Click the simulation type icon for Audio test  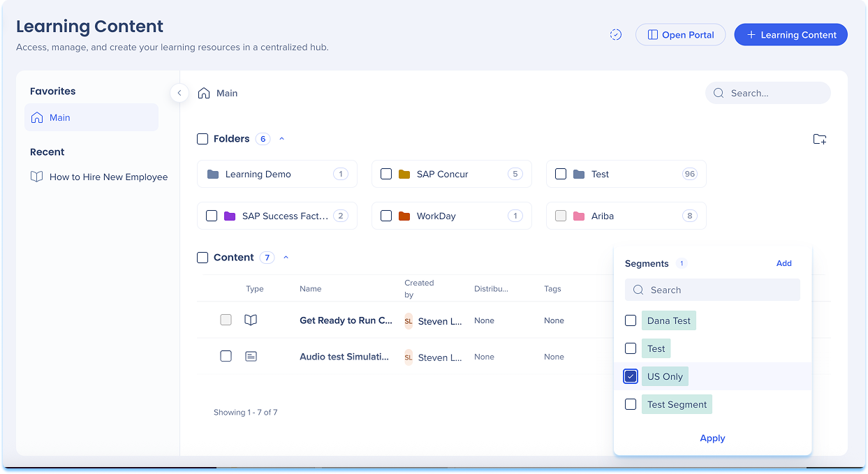(251, 357)
